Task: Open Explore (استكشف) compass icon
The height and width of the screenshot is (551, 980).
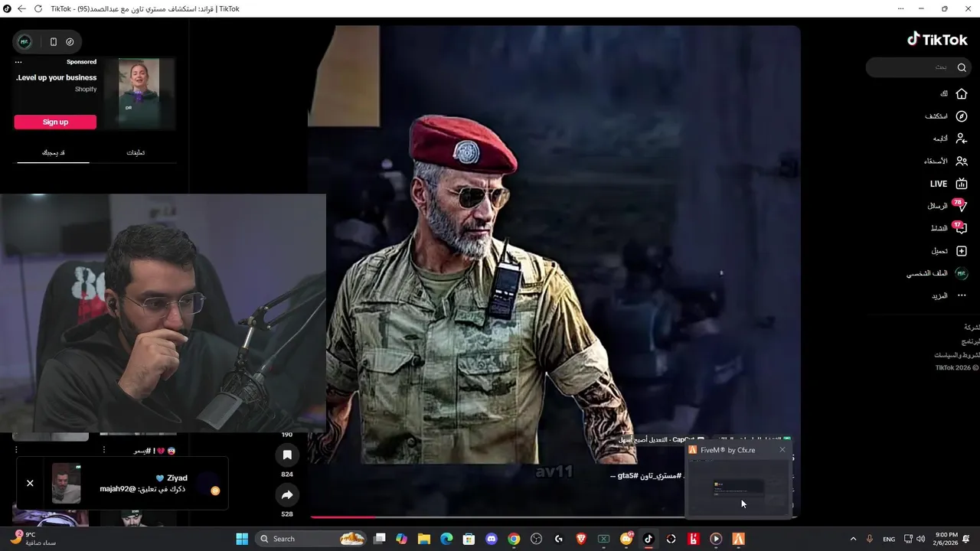Action: tap(962, 116)
